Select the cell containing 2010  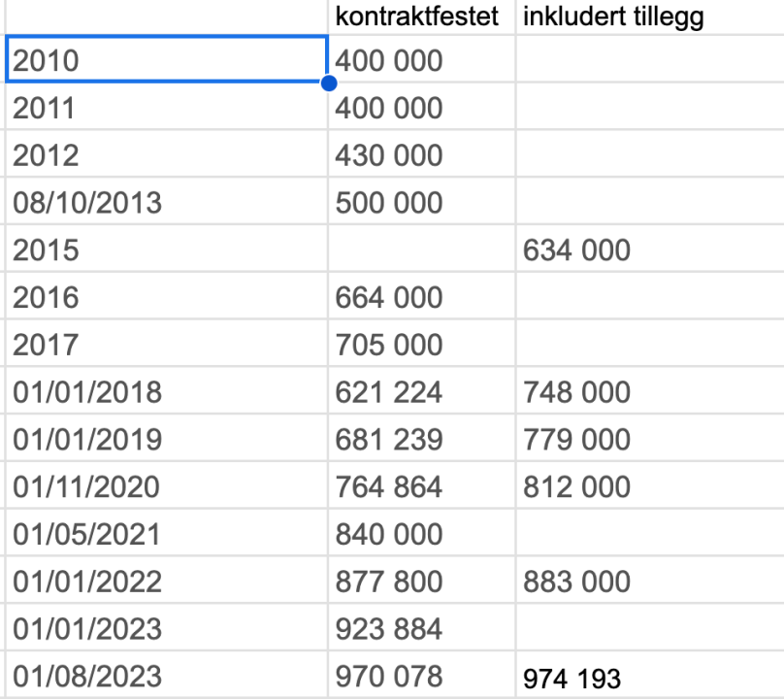165,60
